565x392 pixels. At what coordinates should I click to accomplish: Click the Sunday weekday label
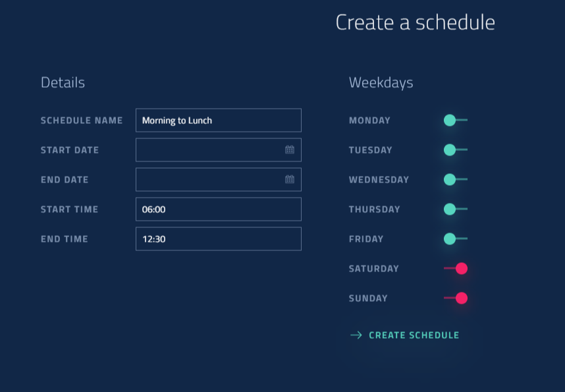click(x=368, y=298)
